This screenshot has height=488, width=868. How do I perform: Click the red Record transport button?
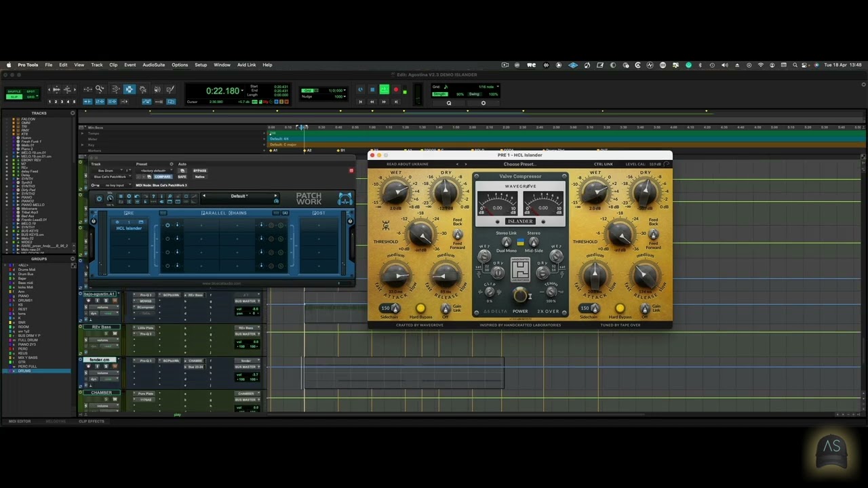point(396,89)
